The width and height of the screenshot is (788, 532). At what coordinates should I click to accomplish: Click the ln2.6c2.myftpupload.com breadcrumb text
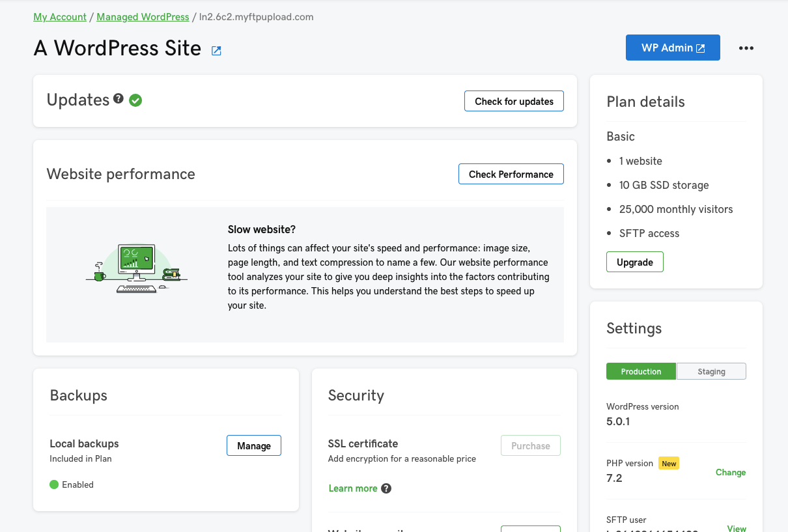[x=257, y=17]
